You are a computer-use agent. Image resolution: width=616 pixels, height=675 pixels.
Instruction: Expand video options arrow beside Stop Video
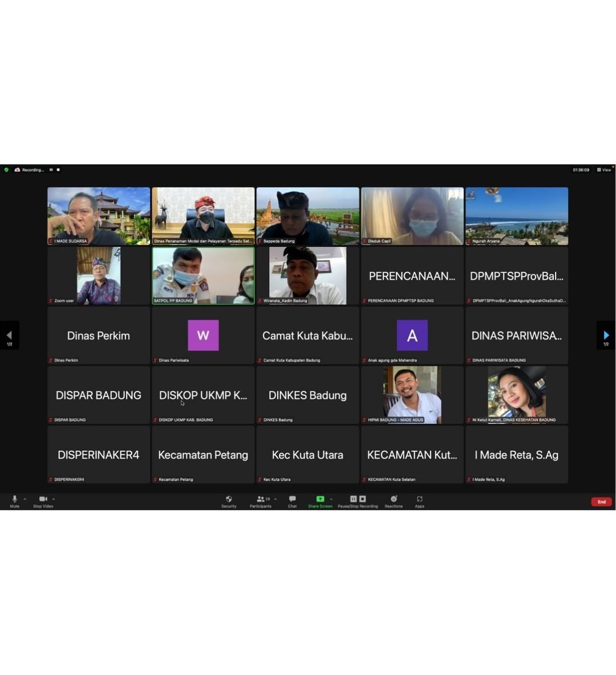coord(54,499)
